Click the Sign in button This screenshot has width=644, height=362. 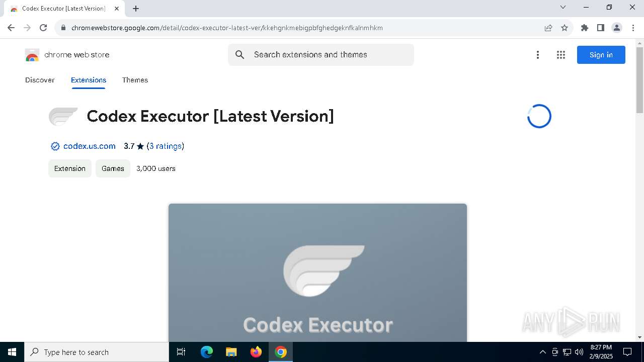coord(601,55)
